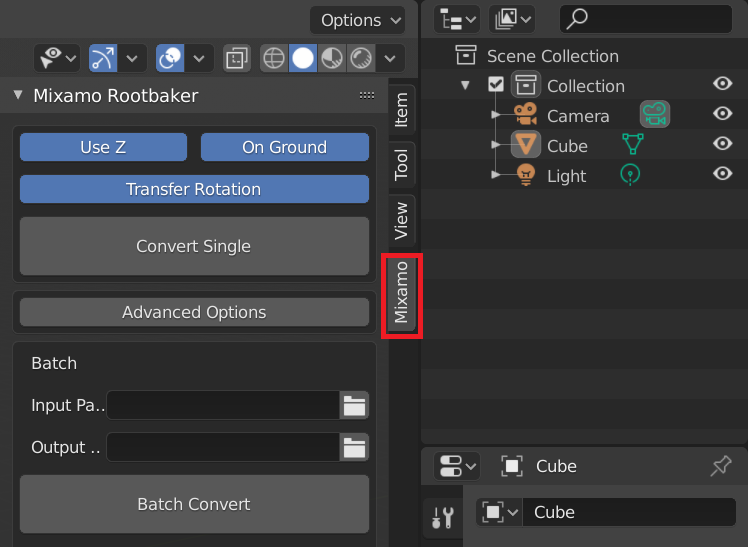Switch to Solid shading

click(303, 58)
